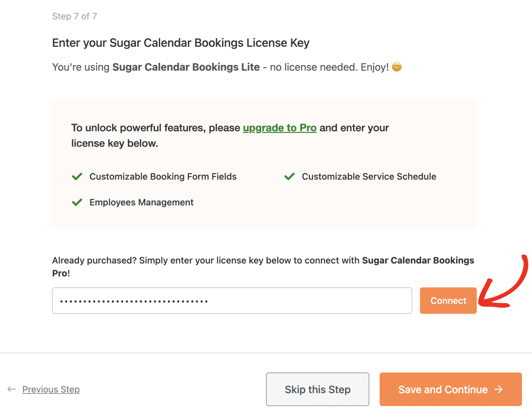
Task: Click the Sugar Calendar Bookings Lite bold text
Action: pos(186,67)
